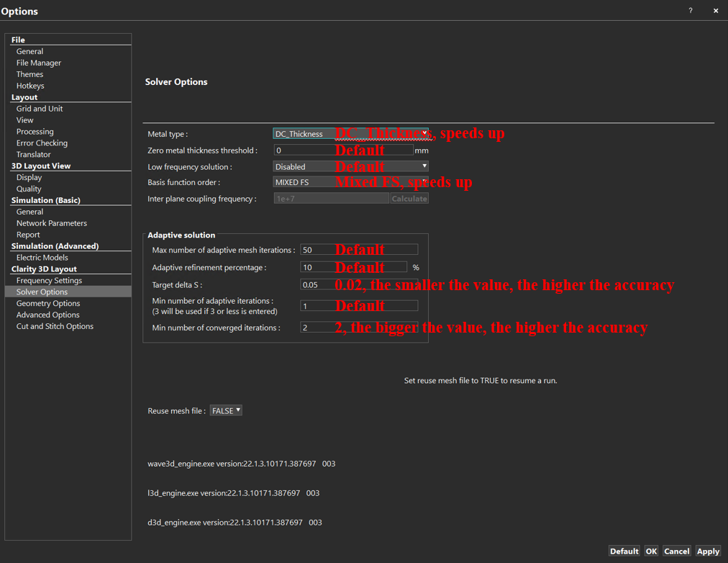Viewport: 728px width, 563px height.
Task: Open Geometry Options
Action: [48, 303]
